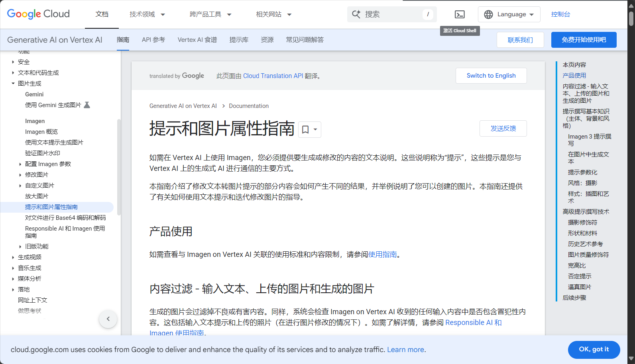
Task: Click Switch to English button
Action: (491, 76)
